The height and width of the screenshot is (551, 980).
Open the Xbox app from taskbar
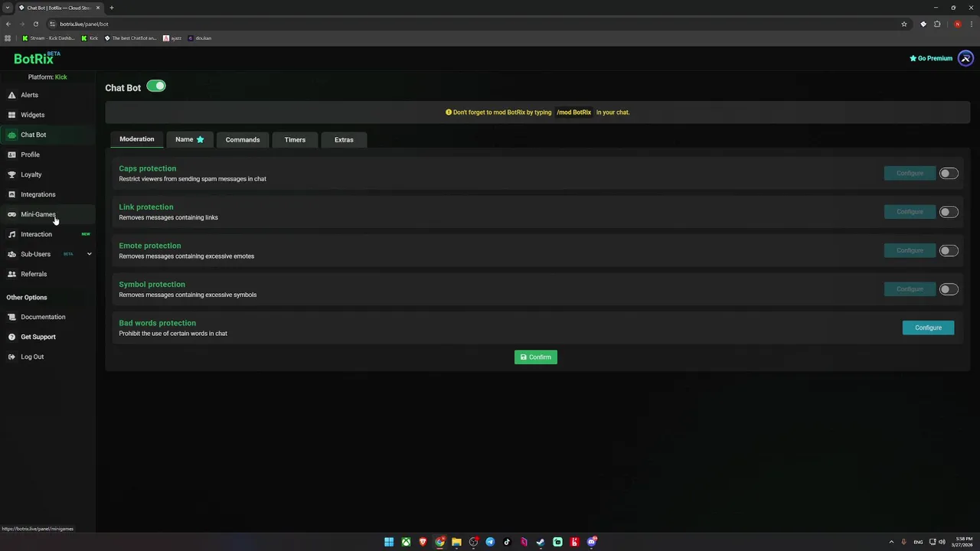[x=406, y=542]
